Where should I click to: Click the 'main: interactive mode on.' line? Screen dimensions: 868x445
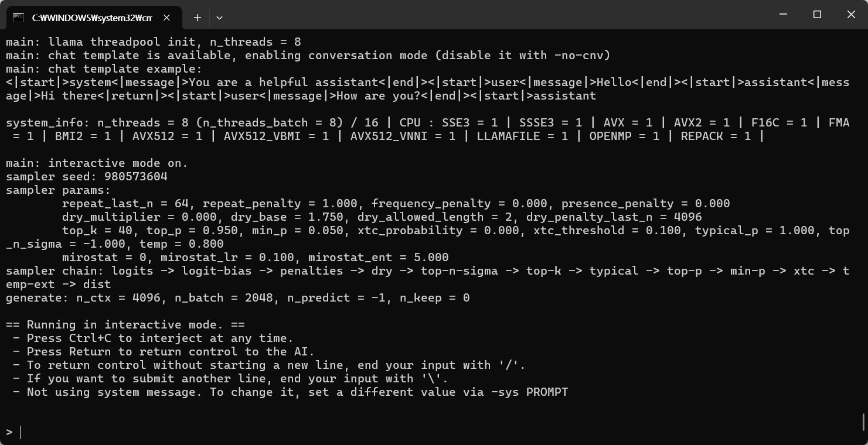(97, 163)
